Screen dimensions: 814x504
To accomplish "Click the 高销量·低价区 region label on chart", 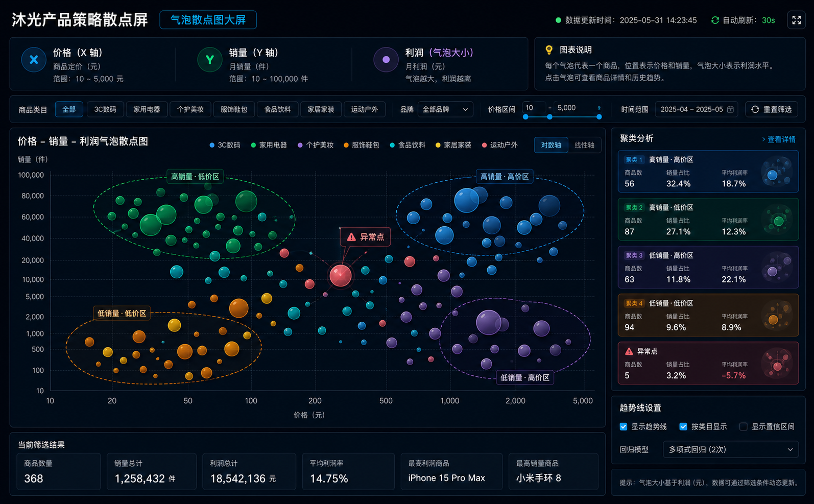I will click(x=195, y=177).
